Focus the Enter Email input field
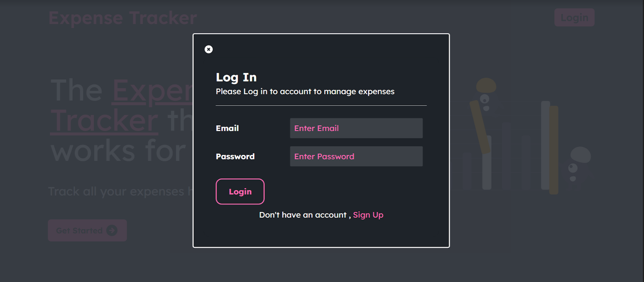This screenshot has width=644, height=282. tap(356, 128)
